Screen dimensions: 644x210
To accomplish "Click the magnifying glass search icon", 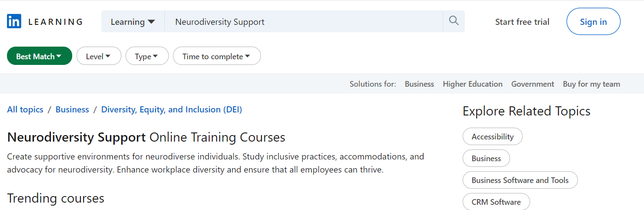I will [454, 21].
